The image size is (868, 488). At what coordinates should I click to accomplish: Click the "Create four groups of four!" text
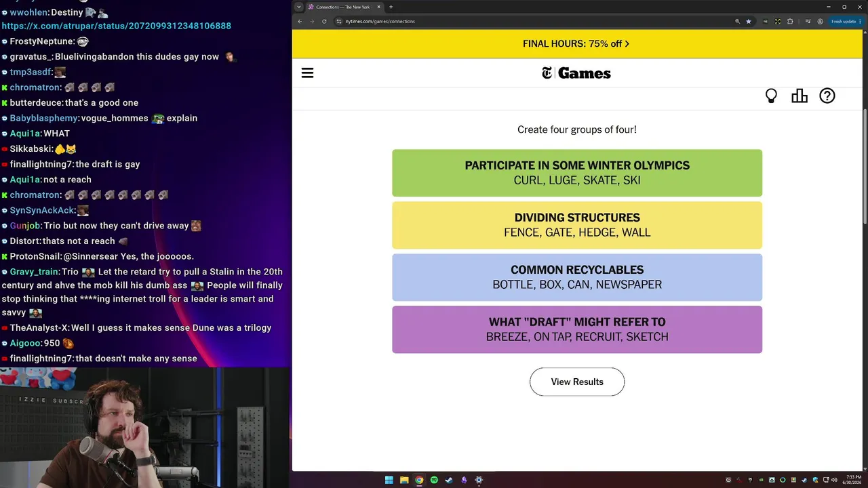point(577,129)
